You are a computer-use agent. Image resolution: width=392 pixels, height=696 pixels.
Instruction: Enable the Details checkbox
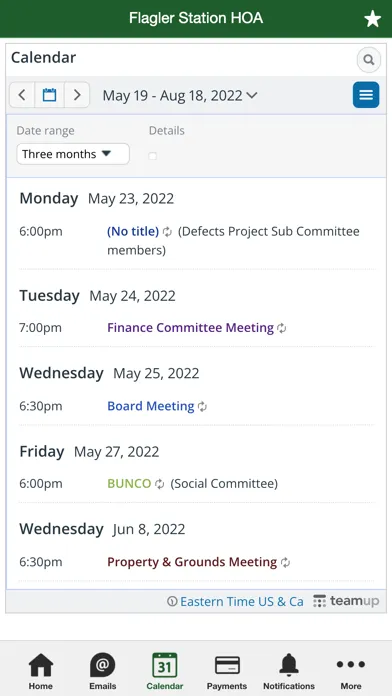tap(153, 156)
